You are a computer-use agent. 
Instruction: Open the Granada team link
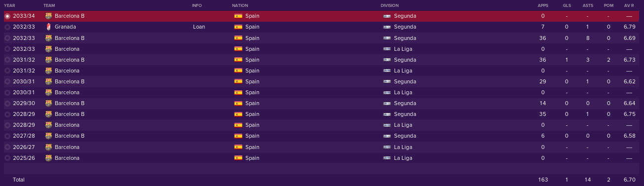click(64, 27)
